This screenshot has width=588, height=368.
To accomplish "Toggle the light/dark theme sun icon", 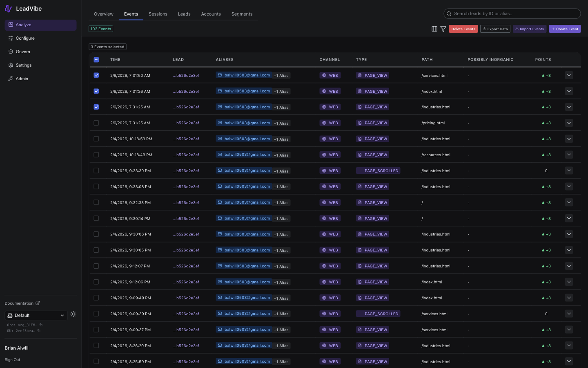I will pos(73,314).
